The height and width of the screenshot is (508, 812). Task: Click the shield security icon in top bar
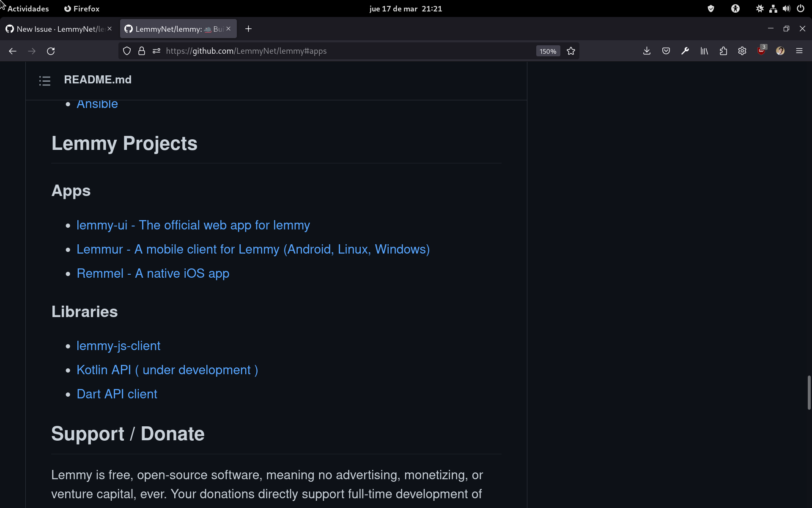coord(711,8)
